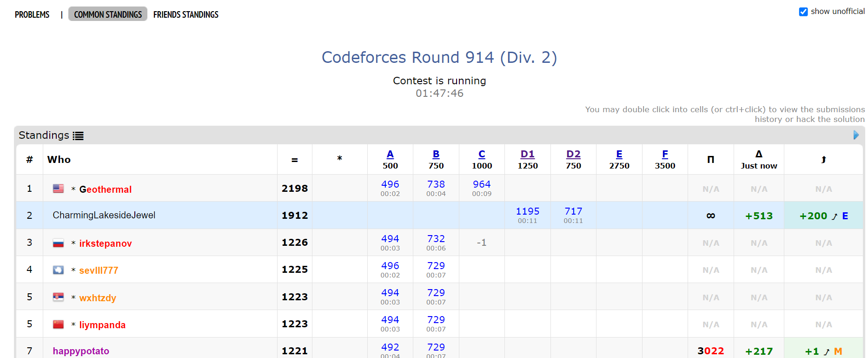
Task: Click the +513 rating delta cell
Action: coord(759,216)
